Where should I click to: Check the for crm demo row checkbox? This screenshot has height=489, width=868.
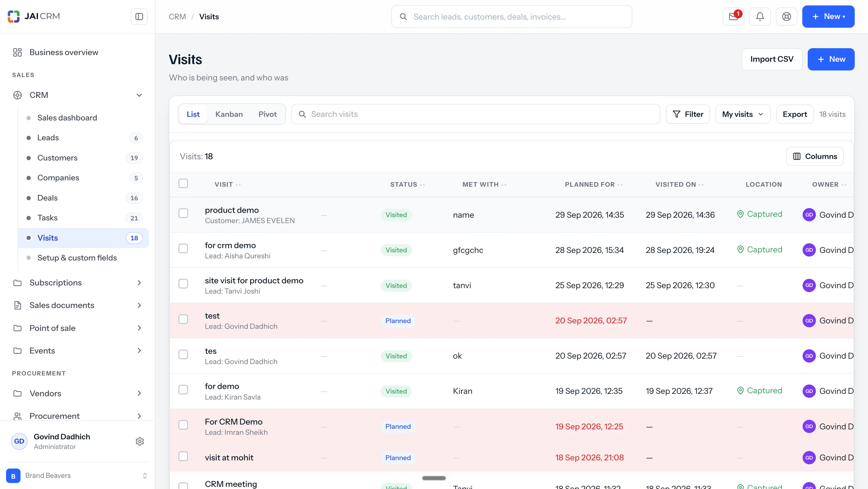click(183, 248)
